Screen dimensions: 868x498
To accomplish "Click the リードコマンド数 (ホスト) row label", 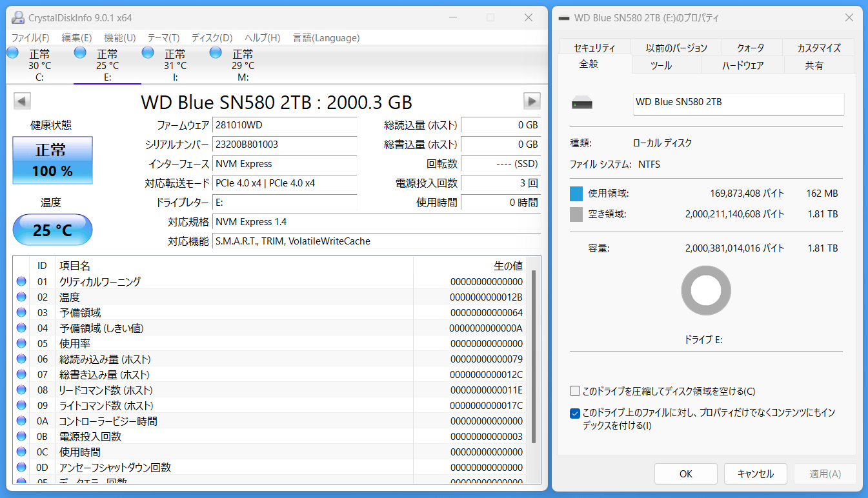I will click(106, 390).
